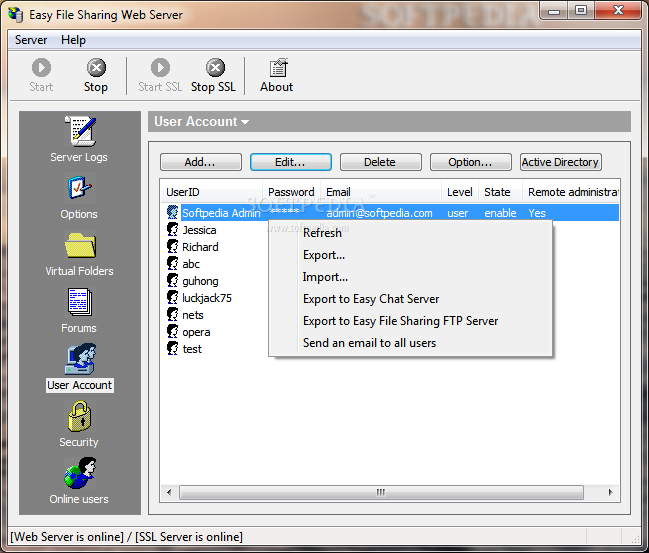Click the admin@softpedia.com email cell
Image resolution: width=649 pixels, height=553 pixels.
pos(379,213)
